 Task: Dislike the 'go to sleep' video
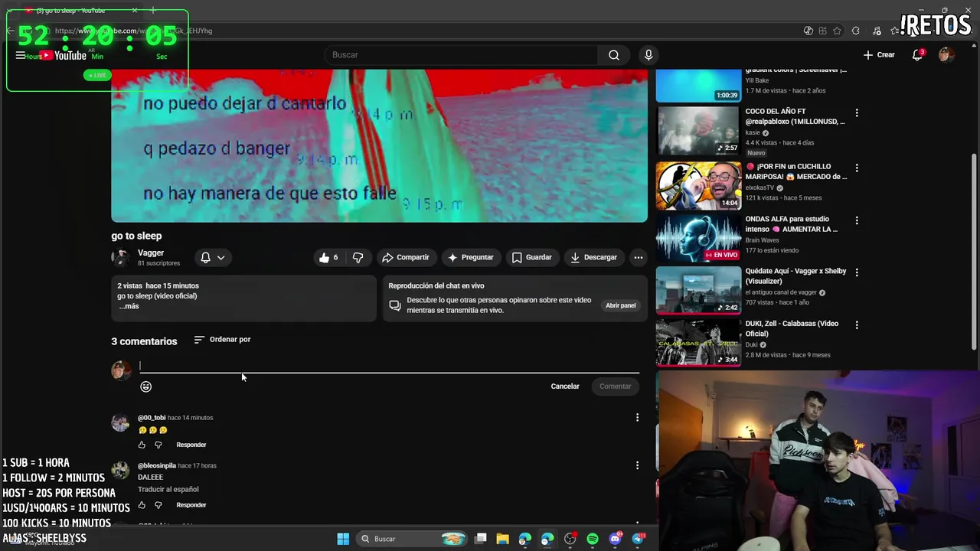358,258
